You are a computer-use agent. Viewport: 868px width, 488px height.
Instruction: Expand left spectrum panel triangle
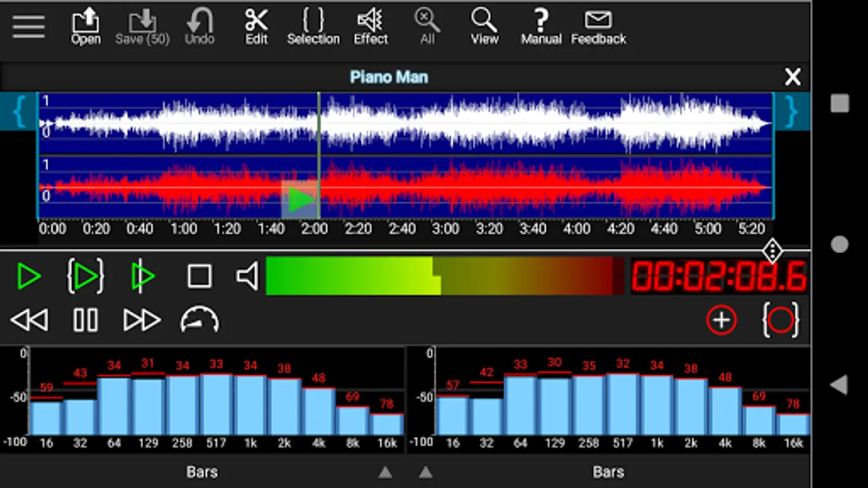coord(385,473)
